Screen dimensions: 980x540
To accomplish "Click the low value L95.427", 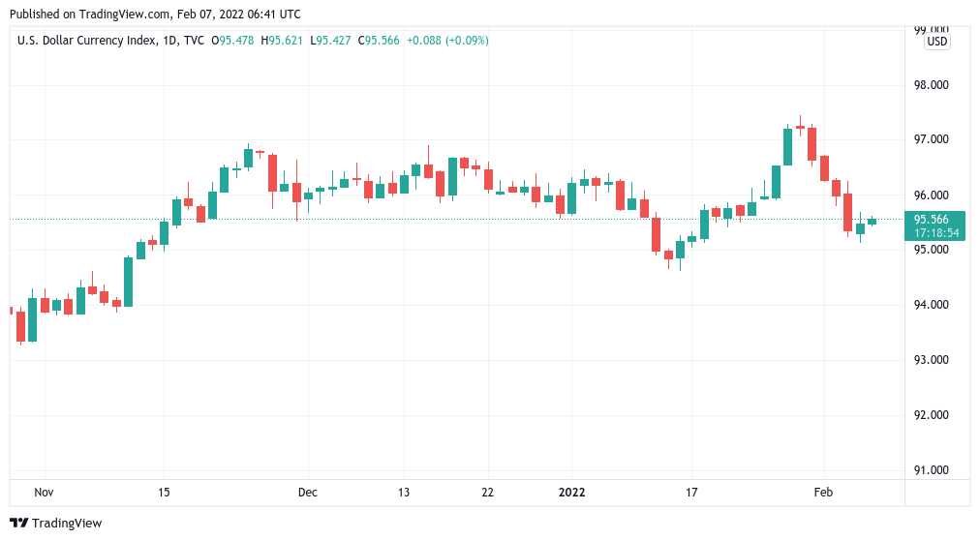I will [331, 41].
